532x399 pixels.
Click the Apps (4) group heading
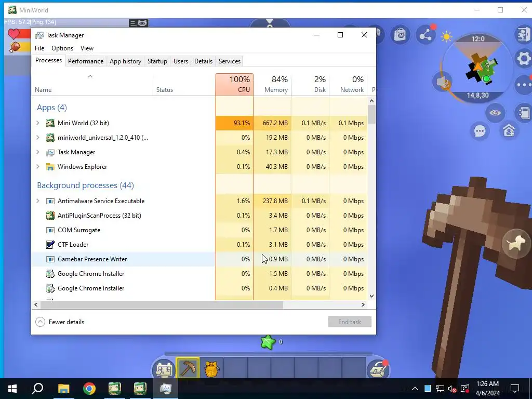[52, 108]
